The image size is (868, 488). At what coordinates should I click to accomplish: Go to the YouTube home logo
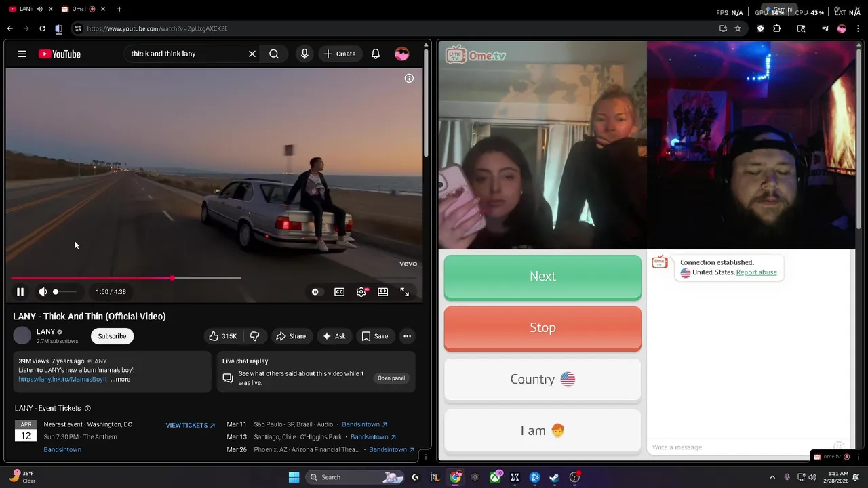click(x=60, y=54)
